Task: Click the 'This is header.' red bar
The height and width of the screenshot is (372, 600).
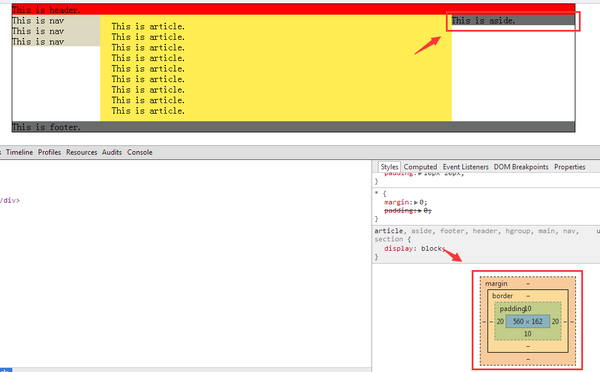Action: tap(293, 10)
